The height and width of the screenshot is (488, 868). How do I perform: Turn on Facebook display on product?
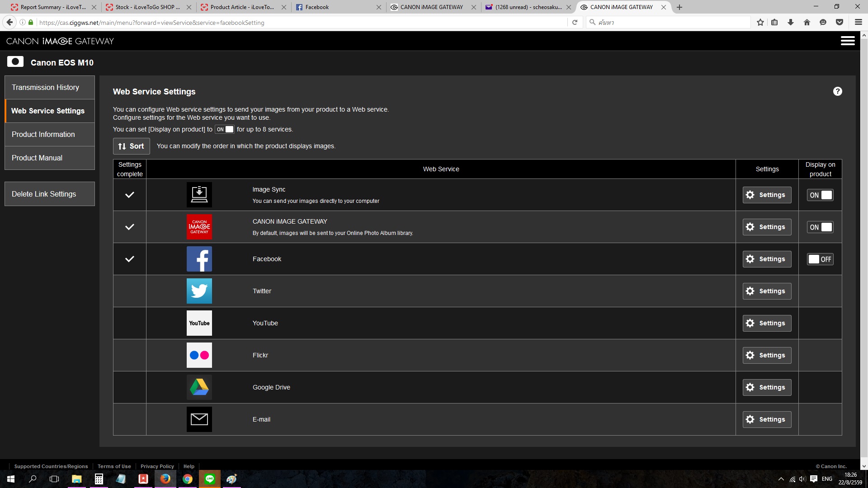tap(820, 259)
